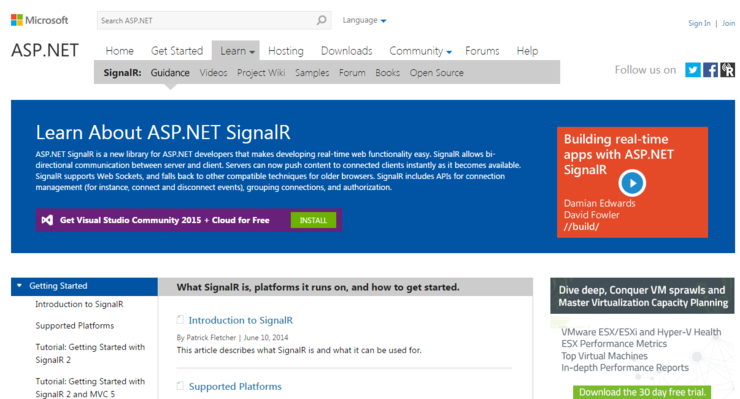Select the Videos subnav tab
Image resolution: width=740 pixels, height=399 pixels.
pyautogui.click(x=213, y=73)
